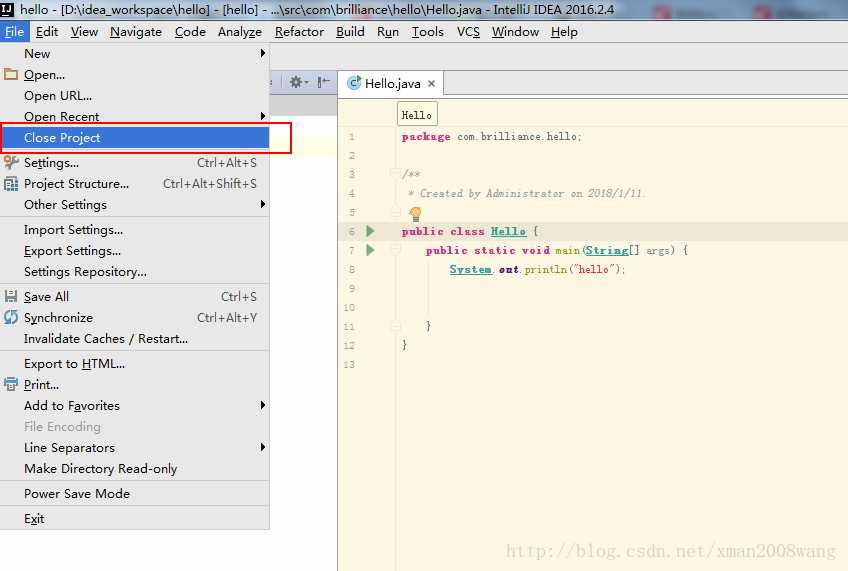Open the File menu

coord(15,32)
